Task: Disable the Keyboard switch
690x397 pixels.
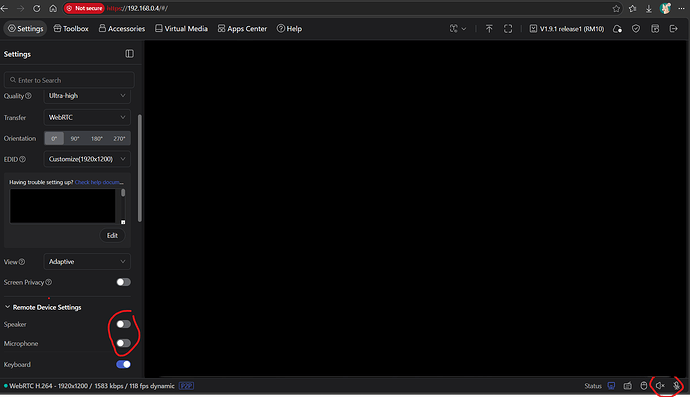Action: (x=124, y=364)
